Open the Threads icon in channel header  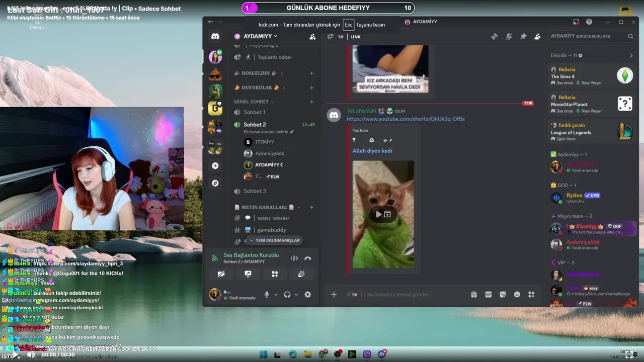coord(495,36)
